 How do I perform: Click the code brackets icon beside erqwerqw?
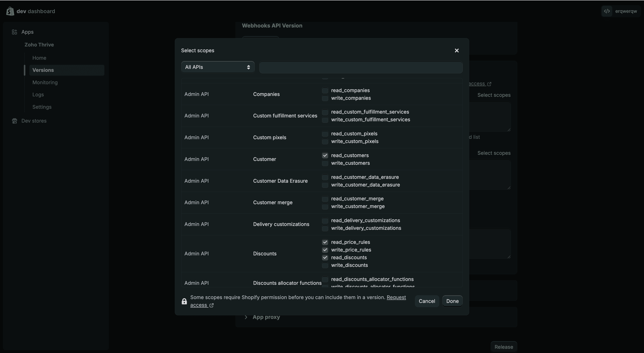point(607,11)
